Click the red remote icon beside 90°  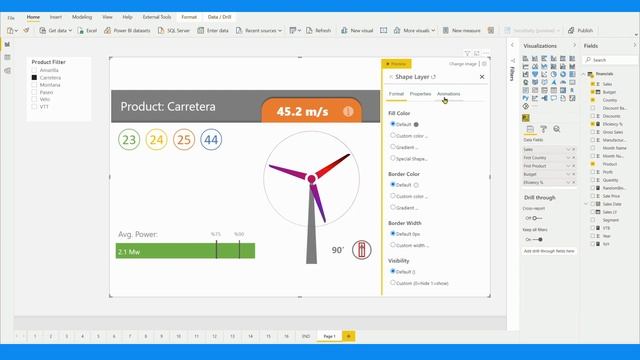click(x=362, y=250)
